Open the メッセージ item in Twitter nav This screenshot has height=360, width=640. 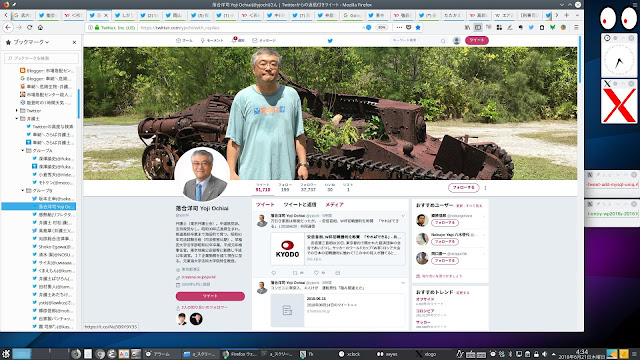(264, 40)
